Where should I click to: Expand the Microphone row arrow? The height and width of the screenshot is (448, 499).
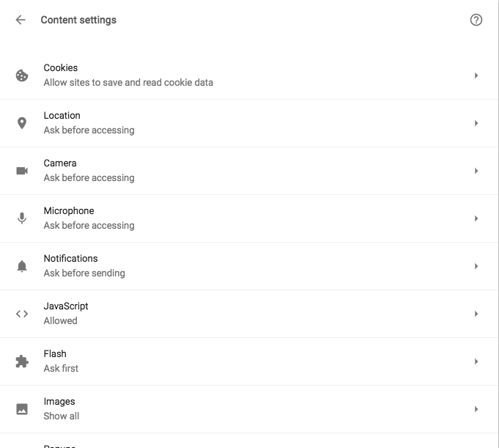click(476, 219)
